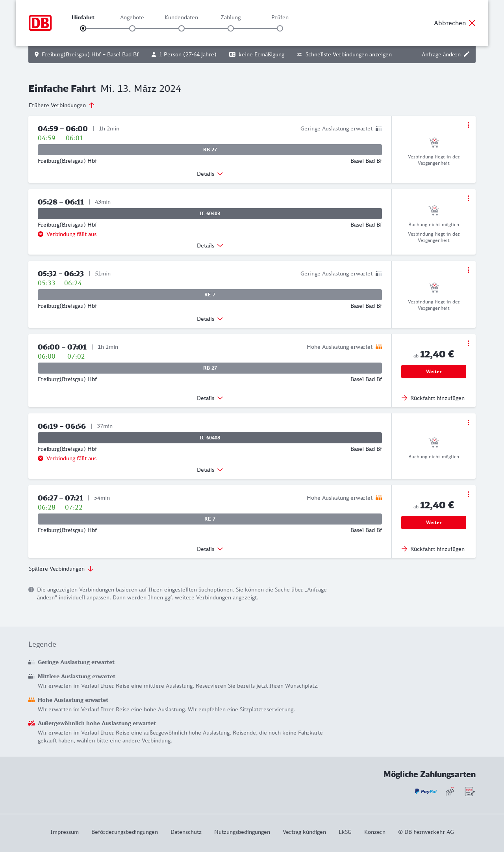Select the Angebote step circle

pyautogui.click(x=132, y=28)
